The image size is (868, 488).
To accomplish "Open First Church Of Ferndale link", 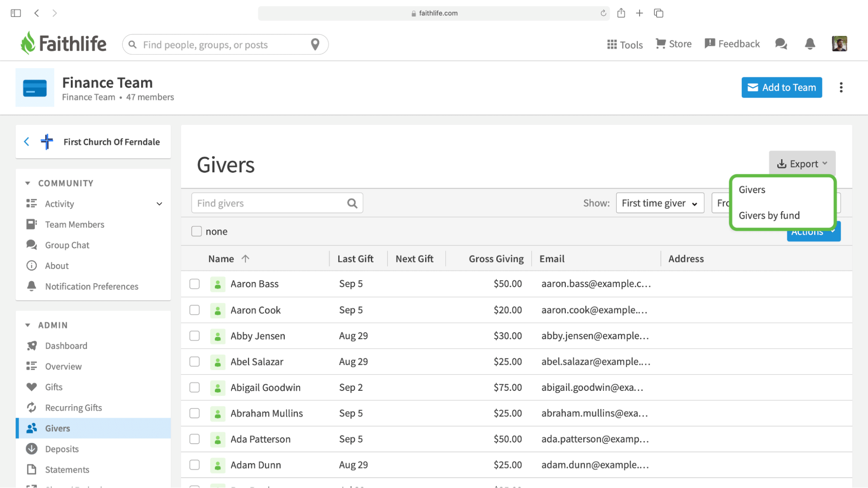I will point(112,142).
